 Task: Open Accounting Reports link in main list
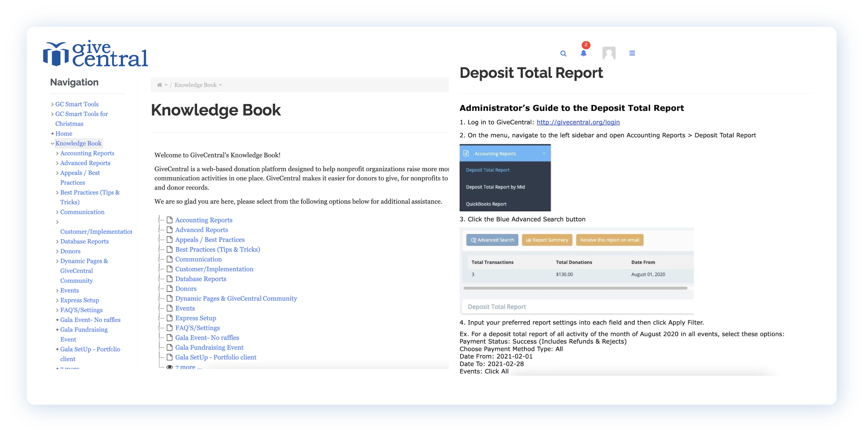coord(204,220)
